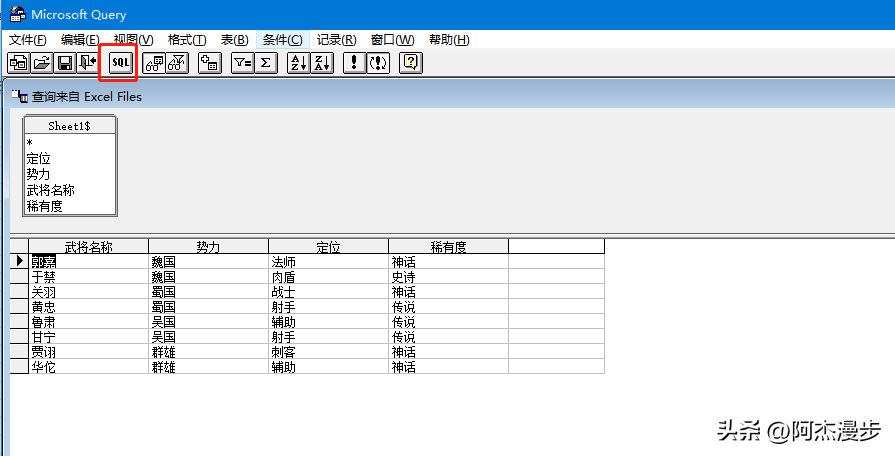Click the Criteria Equals filter icon
895x456 pixels.
tap(243, 62)
